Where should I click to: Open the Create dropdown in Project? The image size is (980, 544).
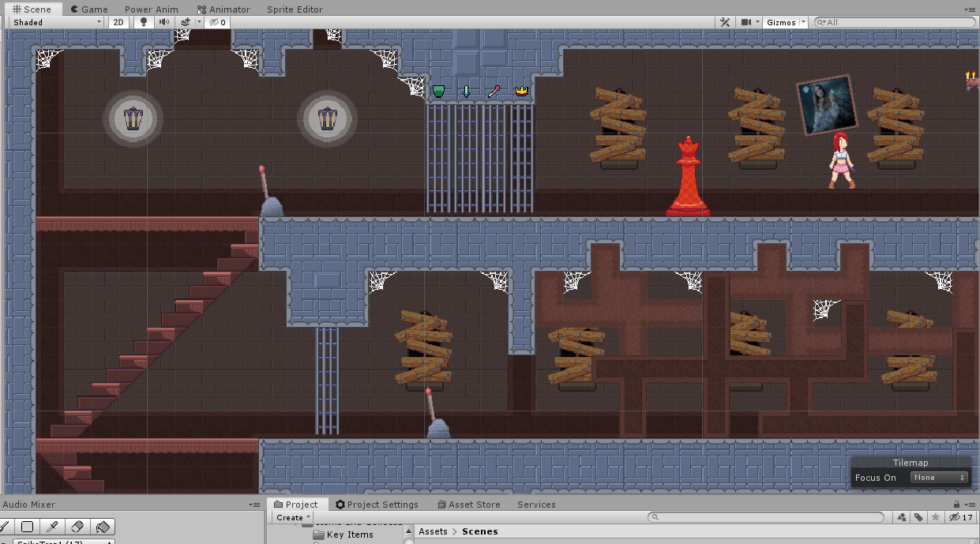[293, 518]
